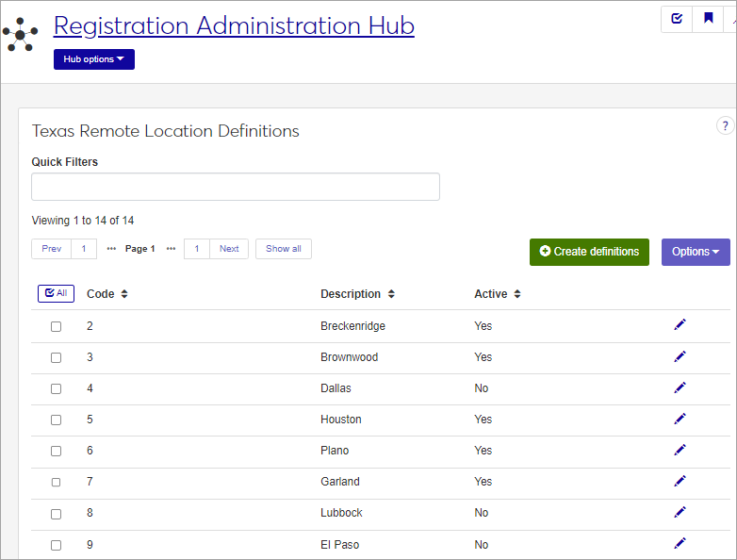Image resolution: width=737 pixels, height=560 pixels.
Task: Select the checkbox next to Plano
Action: pos(56,451)
